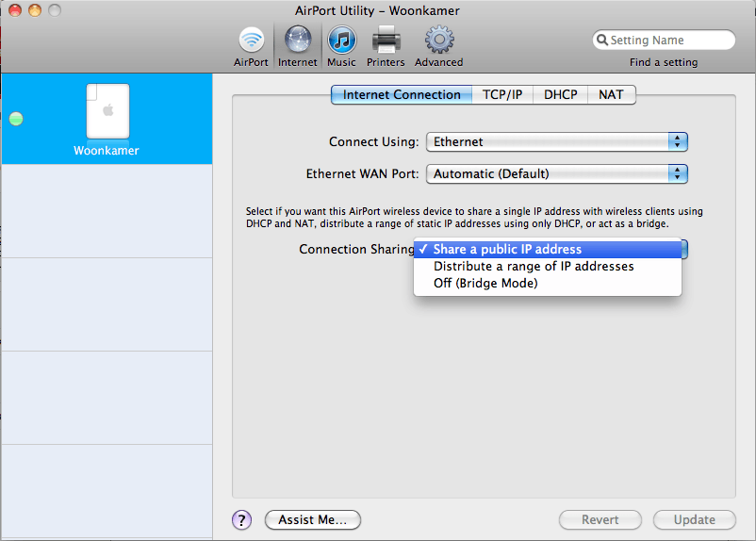Switch to the DHCP tab
The height and width of the screenshot is (541, 756).
[x=560, y=94]
